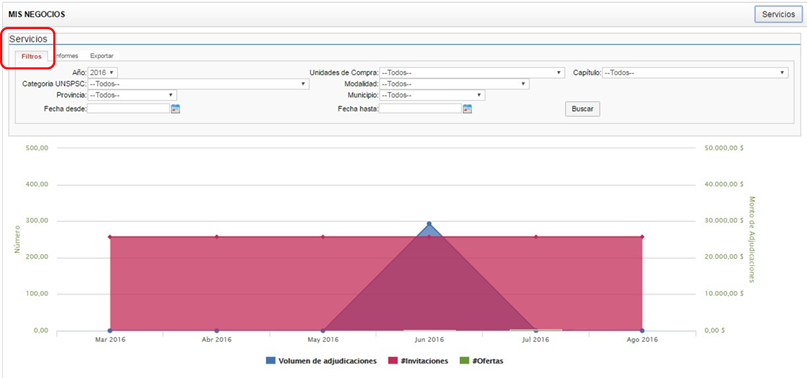Open the Municipio dropdown
This screenshot has height=378, width=807.
click(432, 95)
